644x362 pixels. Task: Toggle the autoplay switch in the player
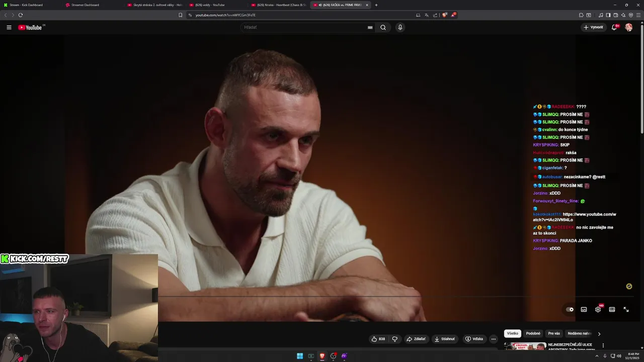tap(570, 309)
